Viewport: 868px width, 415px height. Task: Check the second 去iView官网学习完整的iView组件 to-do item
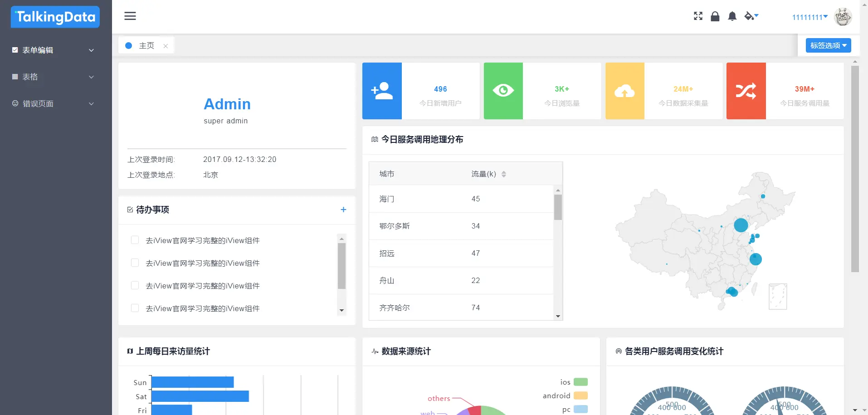(x=135, y=263)
